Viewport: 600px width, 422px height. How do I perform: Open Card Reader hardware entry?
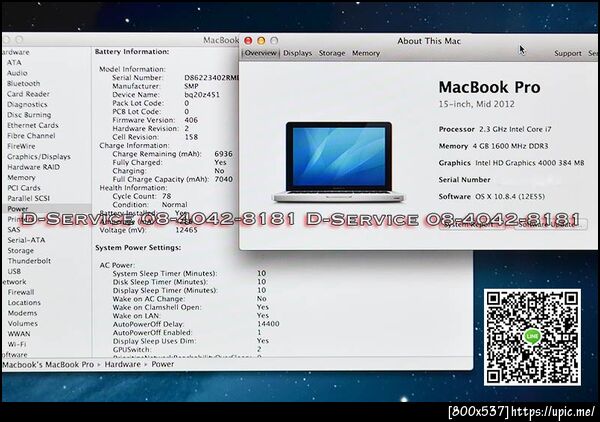click(28, 94)
